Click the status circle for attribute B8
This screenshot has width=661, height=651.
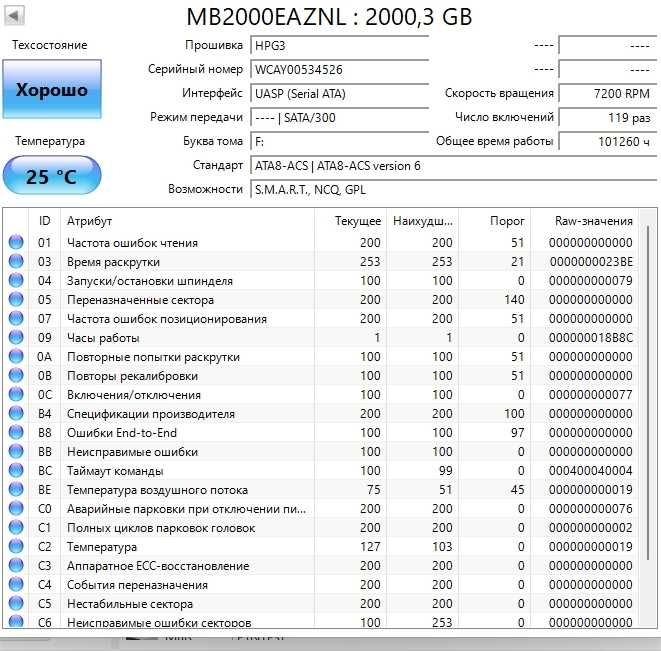(16, 433)
